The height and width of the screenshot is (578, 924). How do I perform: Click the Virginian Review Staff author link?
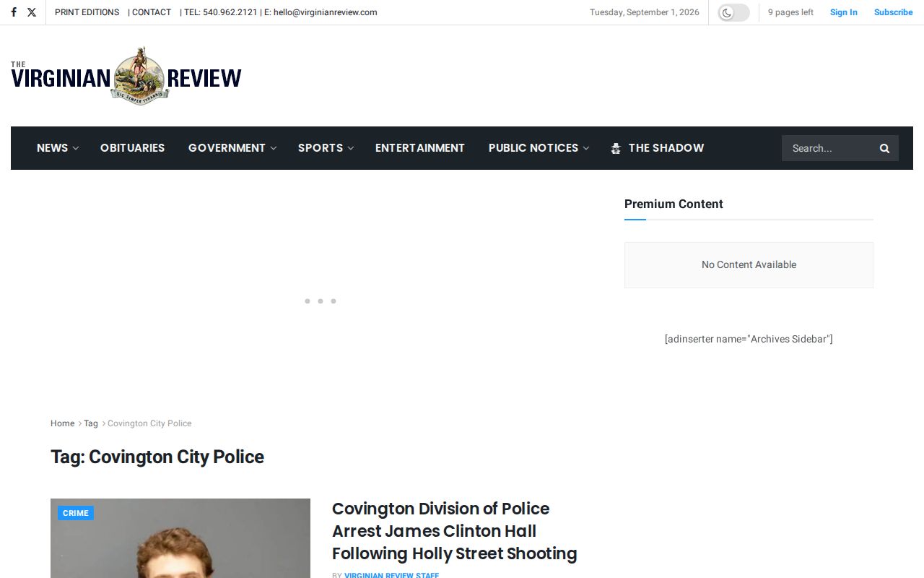[x=391, y=575]
